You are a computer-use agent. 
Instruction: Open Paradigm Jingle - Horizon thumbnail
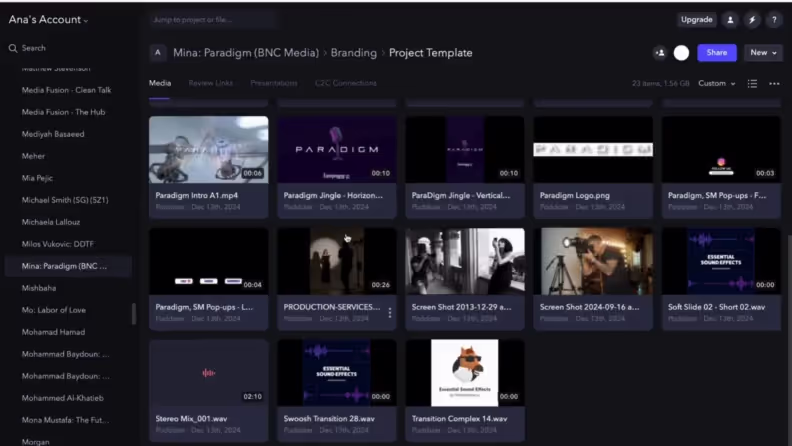336,150
